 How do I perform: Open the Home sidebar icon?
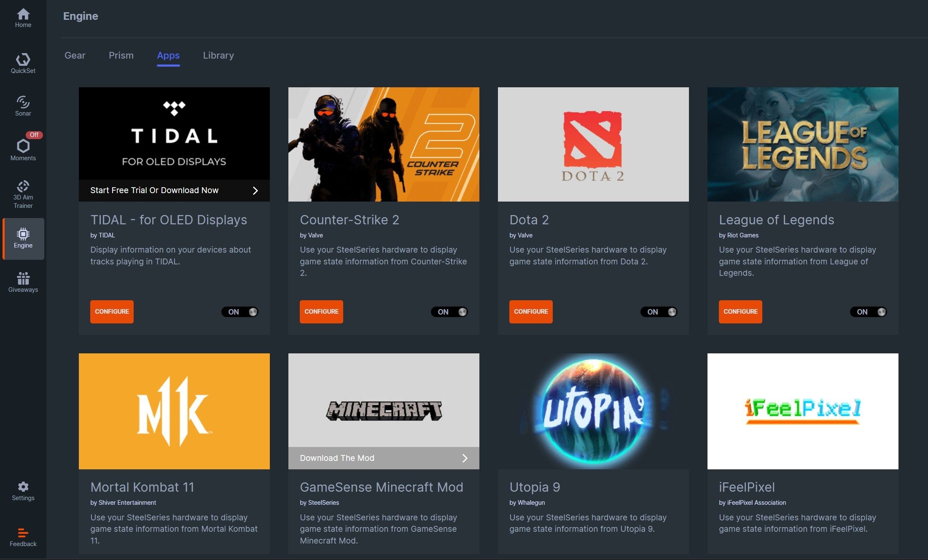pyautogui.click(x=23, y=18)
